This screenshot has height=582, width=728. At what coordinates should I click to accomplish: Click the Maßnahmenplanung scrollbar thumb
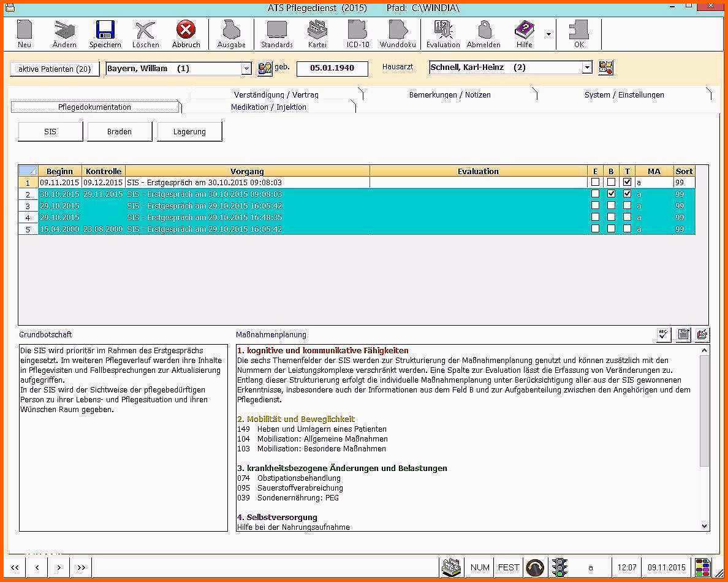pos(704,411)
